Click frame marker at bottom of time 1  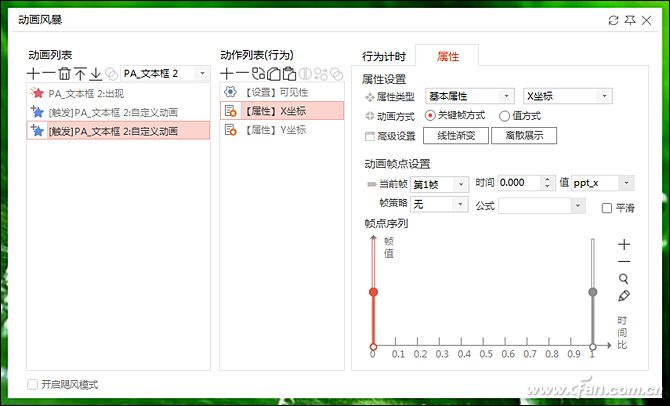593,347
